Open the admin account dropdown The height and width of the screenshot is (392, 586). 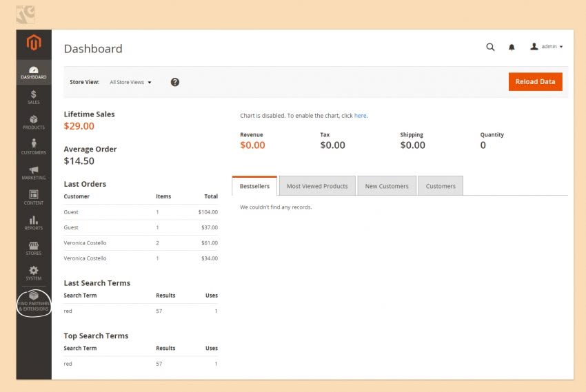(x=547, y=46)
